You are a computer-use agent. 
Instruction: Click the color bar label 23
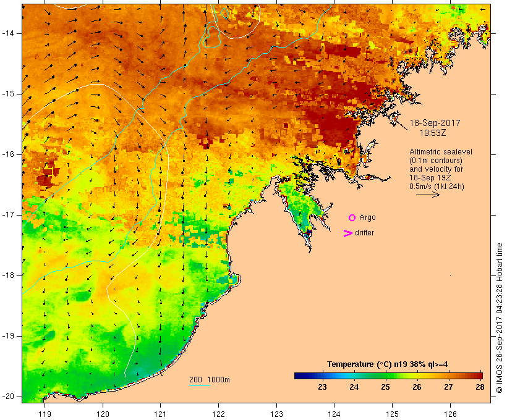322,387
